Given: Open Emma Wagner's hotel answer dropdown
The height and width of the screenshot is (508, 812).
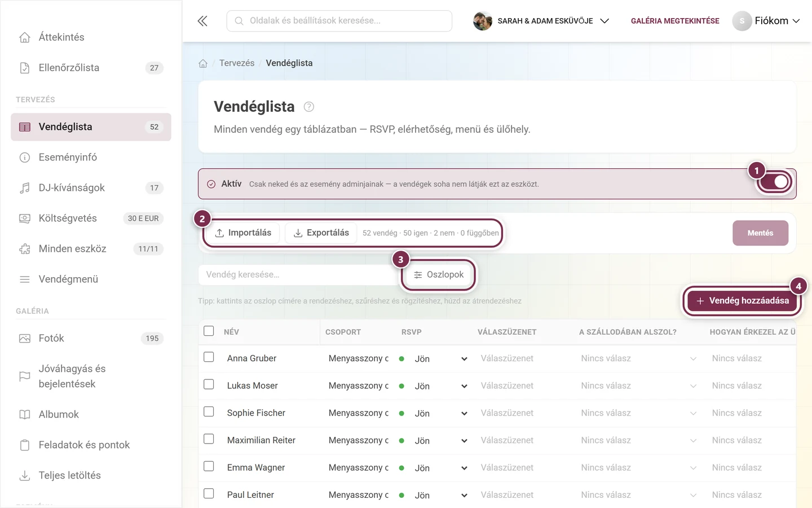Looking at the screenshot, I should [x=638, y=468].
